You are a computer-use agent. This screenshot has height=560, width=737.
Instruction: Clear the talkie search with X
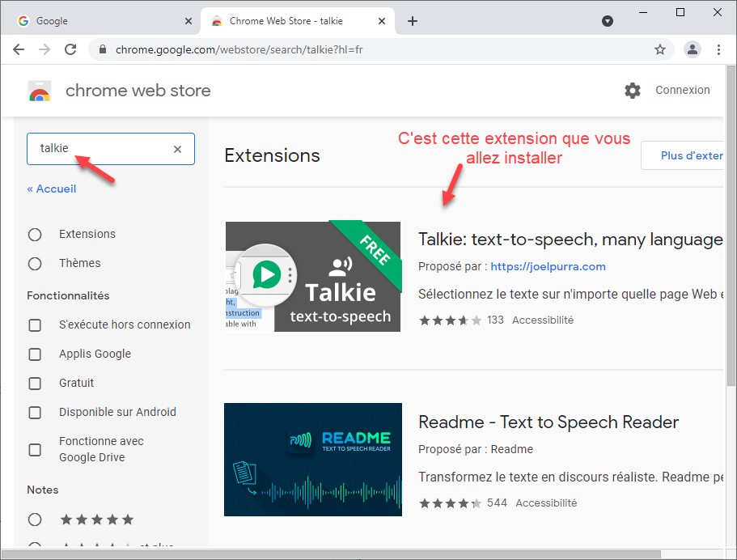[178, 149]
